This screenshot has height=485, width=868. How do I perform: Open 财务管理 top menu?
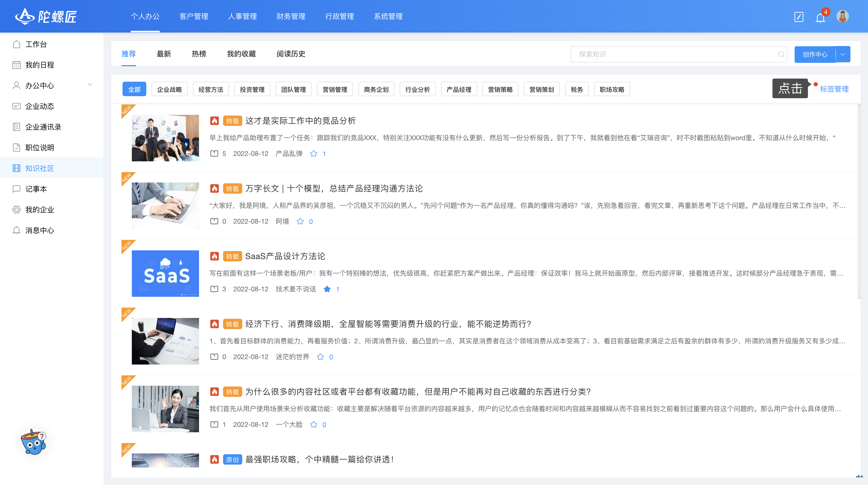[x=291, y=16]
